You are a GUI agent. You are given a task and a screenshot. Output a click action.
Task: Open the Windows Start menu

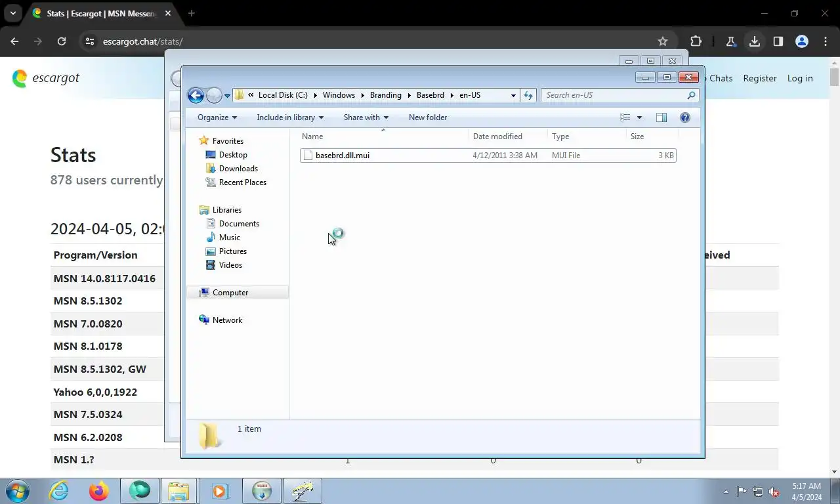point(18,491)
